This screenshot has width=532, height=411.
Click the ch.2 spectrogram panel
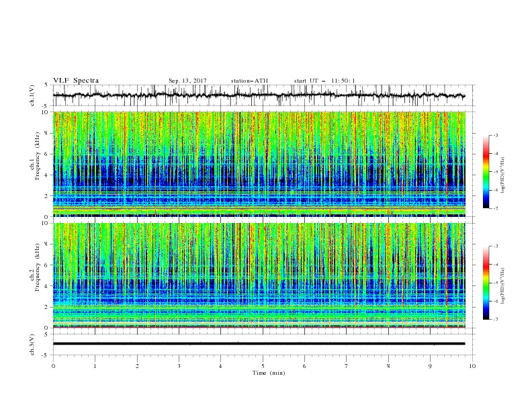click(259, 275)
